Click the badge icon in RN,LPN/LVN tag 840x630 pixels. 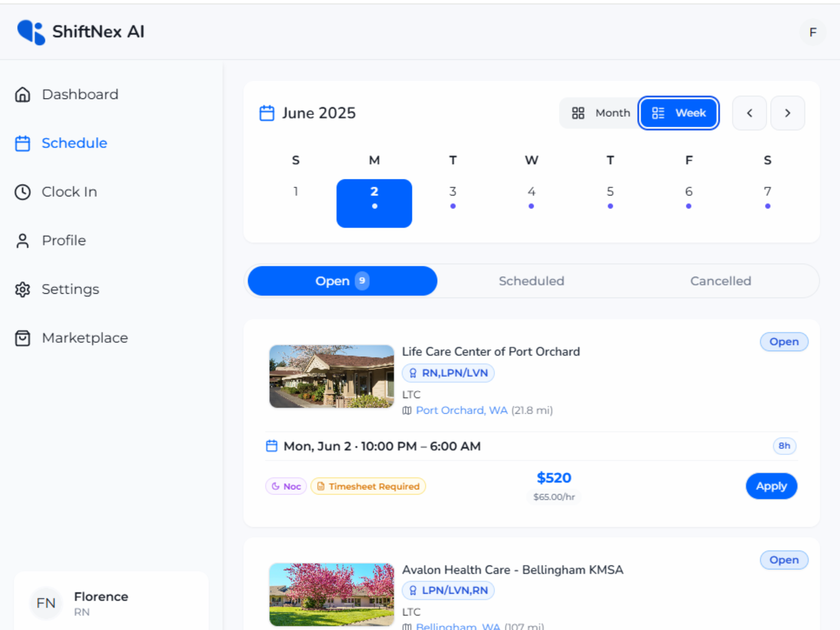tap(413, 373)
